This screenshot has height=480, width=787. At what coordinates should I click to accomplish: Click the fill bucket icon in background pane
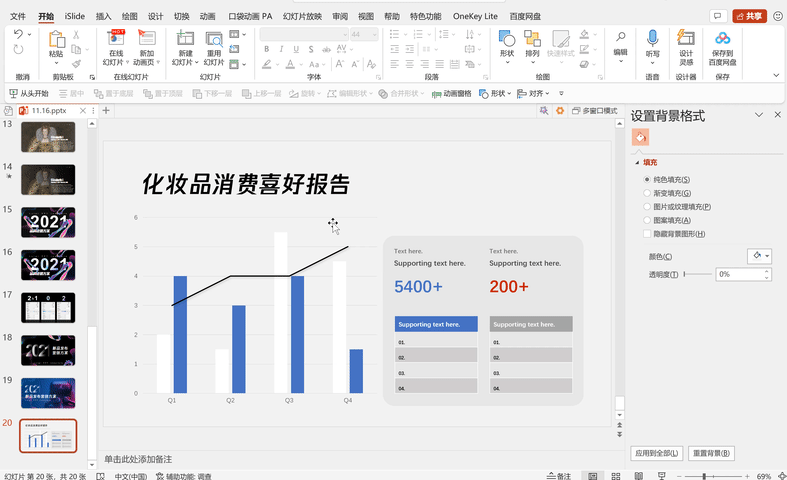(x=640, y=137)
